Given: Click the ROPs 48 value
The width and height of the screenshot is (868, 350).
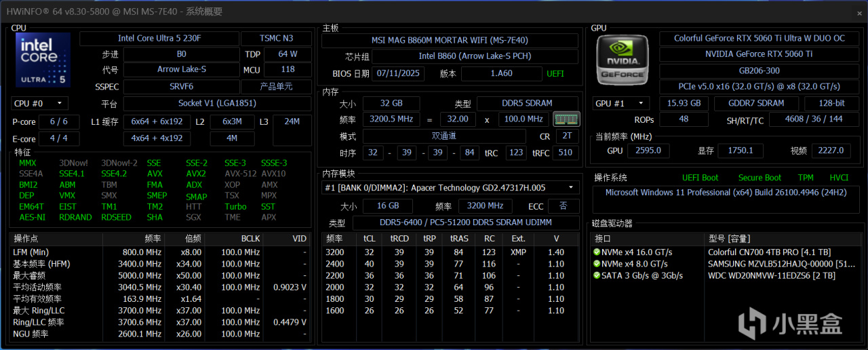Looking at the screenshot, I should point(684,119).
